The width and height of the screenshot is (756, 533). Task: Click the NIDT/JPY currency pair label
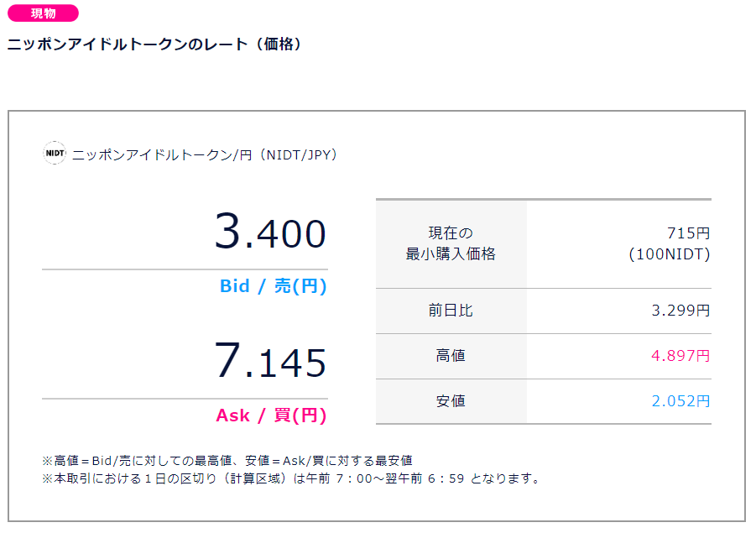point(205,154)
